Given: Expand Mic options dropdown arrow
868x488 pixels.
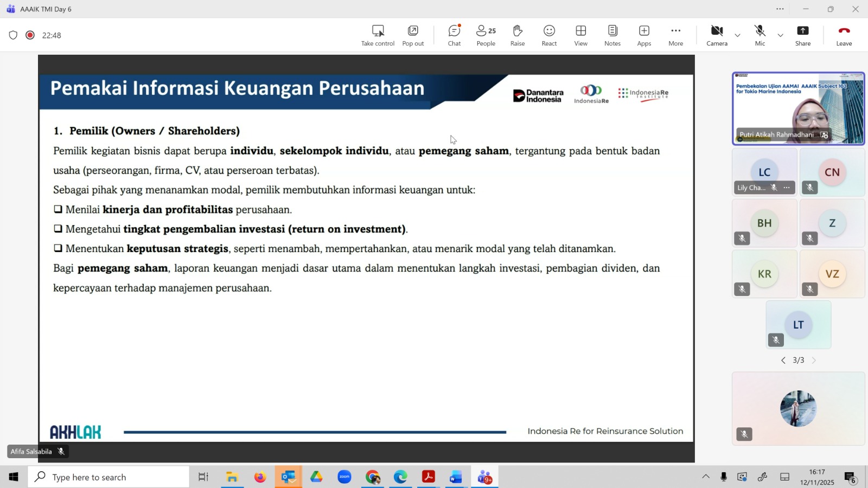Looking at the screenshot, I should 780,35.
